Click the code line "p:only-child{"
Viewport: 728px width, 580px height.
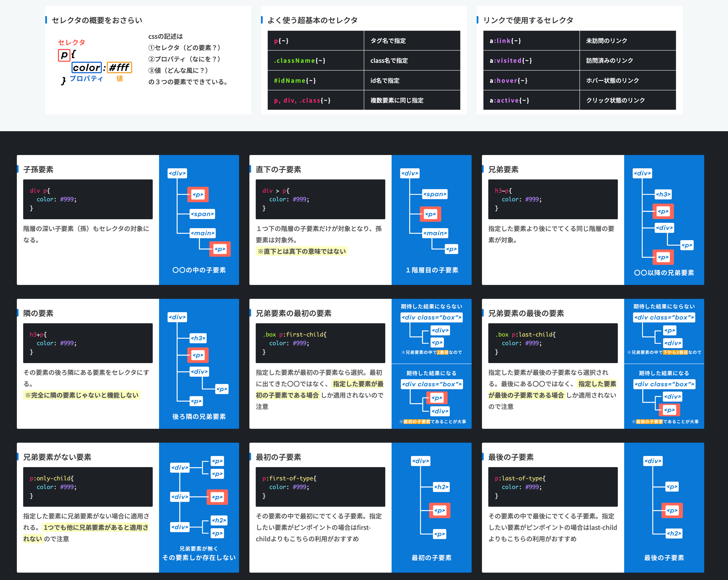coord(52,478)
